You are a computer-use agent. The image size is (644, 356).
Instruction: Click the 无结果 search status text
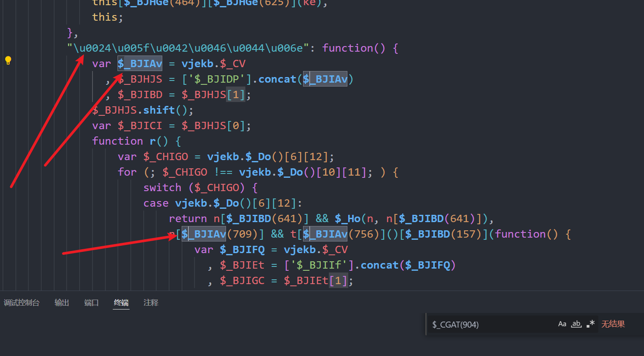click(613, 324)
